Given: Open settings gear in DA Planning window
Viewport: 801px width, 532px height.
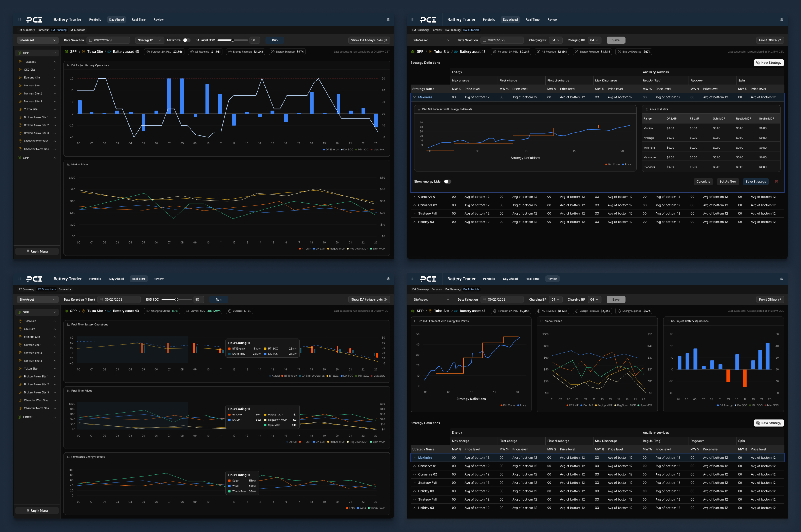Looking at the screenshot, I should click(388, 20).
